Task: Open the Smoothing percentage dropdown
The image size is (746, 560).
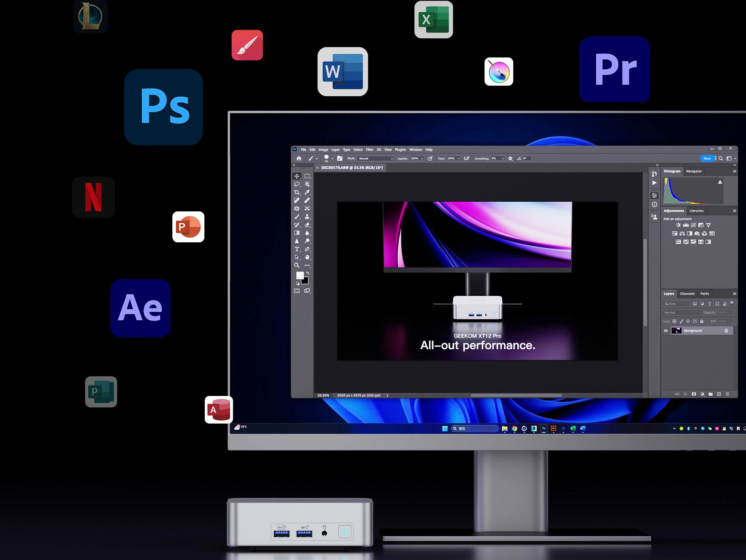Action: point(503,158)
